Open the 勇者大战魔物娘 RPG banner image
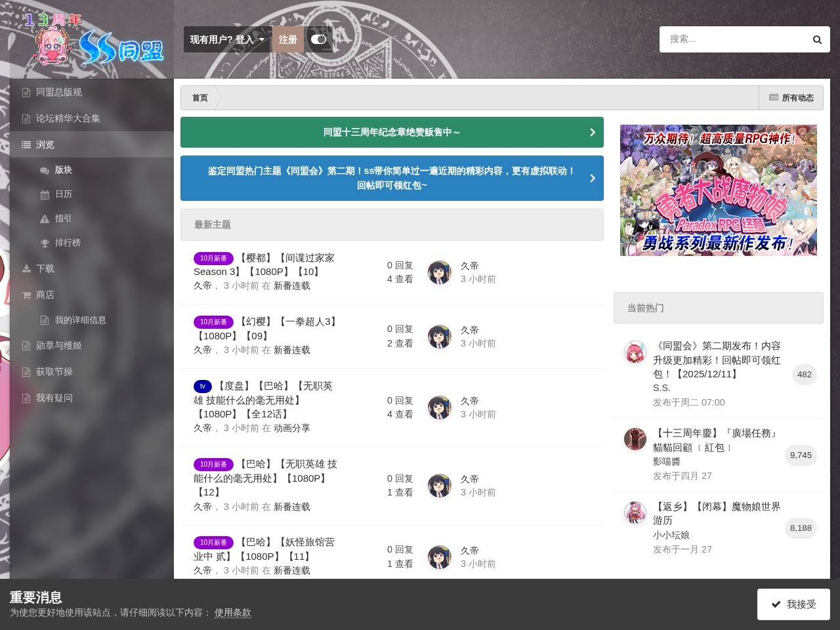The width and height of the screenshot is (840, 630). (719, 190)
